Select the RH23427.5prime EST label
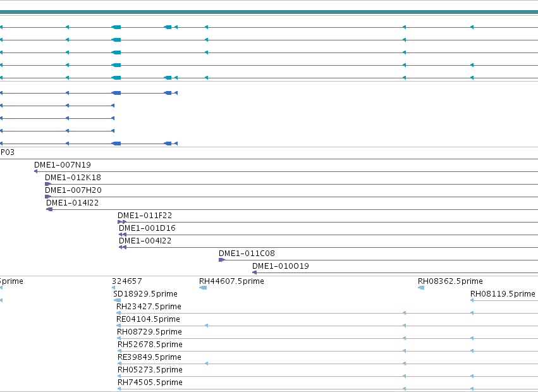538x392 pixels. pyautogui.click(x=149, y=307)
